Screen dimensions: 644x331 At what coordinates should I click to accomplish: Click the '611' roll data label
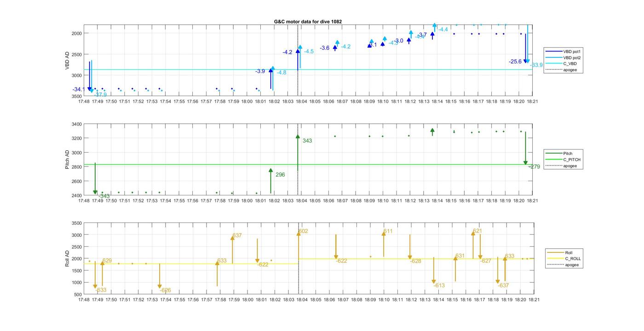388,231
